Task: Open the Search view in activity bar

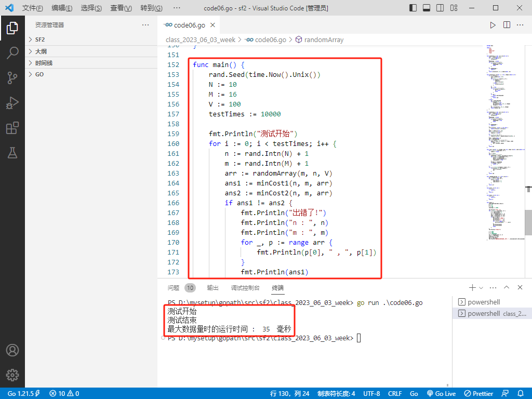Action: point(12,53)
